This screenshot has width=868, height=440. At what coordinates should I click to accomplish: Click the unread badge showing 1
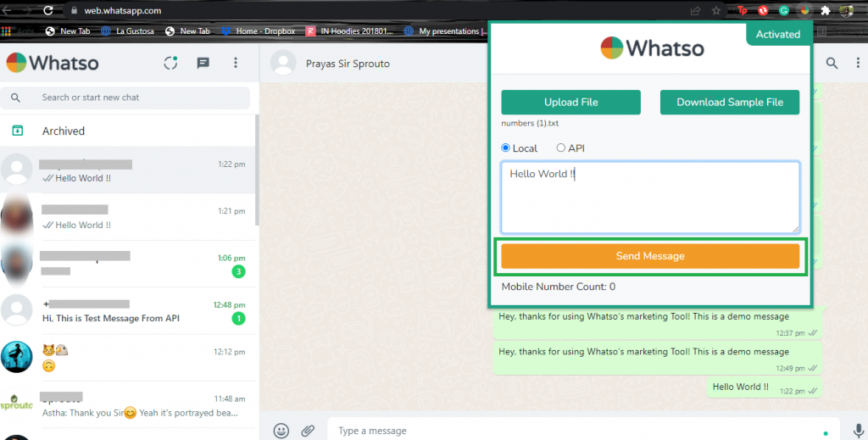238,318
